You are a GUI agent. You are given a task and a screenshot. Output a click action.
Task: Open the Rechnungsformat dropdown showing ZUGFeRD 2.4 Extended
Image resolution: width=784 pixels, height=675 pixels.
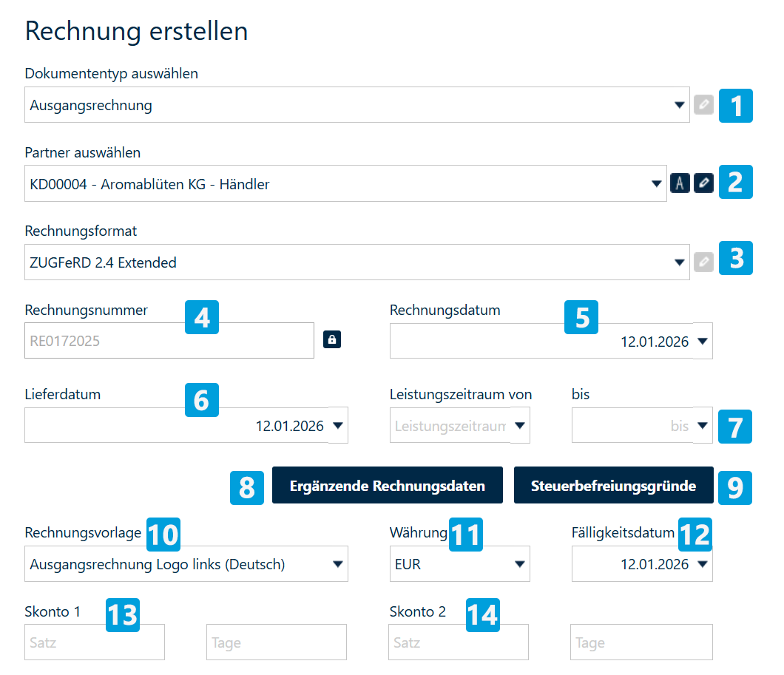click(x=680, y=262)
